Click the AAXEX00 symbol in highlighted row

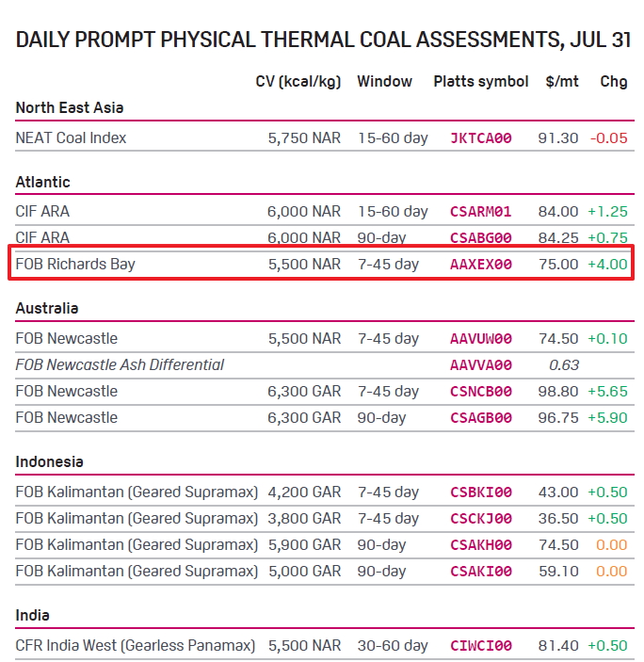coord(481,265)
